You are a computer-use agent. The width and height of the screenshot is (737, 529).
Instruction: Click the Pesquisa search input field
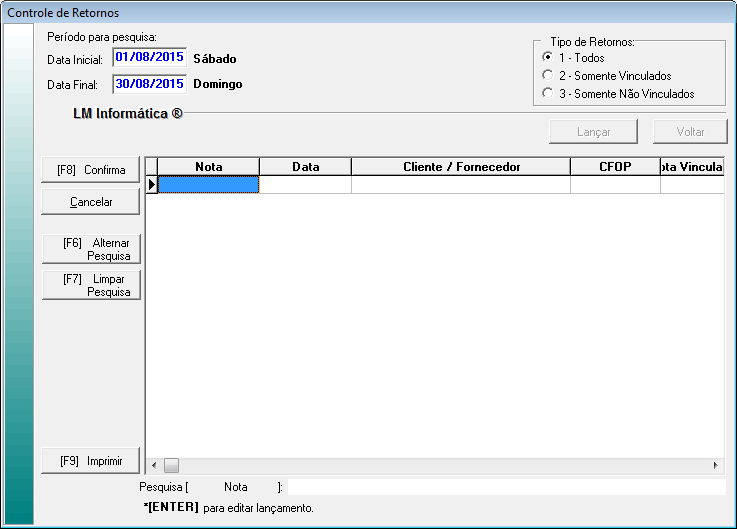(506, 487)
